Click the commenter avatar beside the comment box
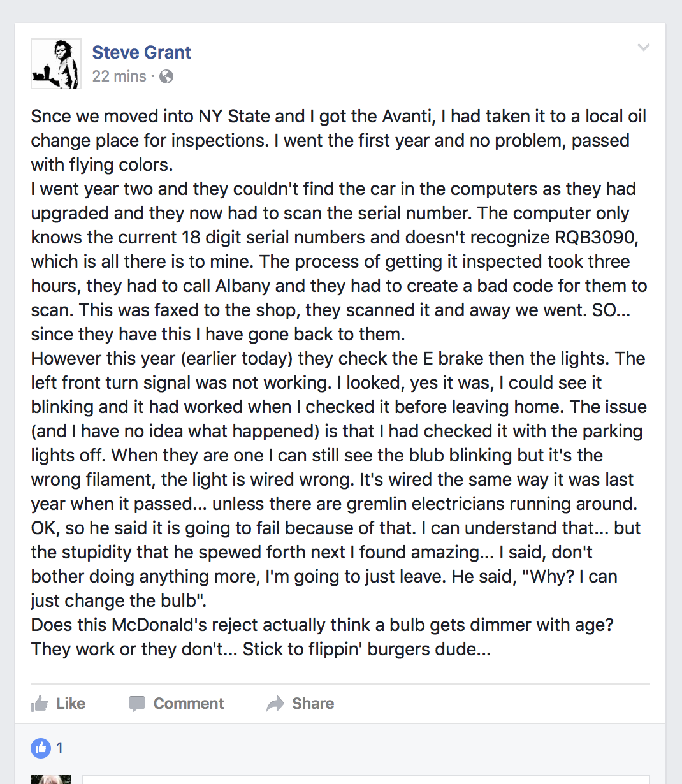 pos(51,780)
